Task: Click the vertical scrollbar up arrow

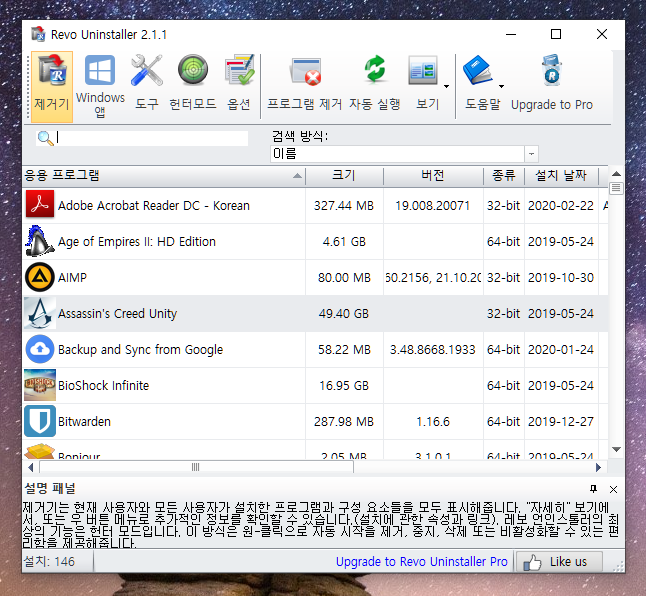Action: (616, 174)
